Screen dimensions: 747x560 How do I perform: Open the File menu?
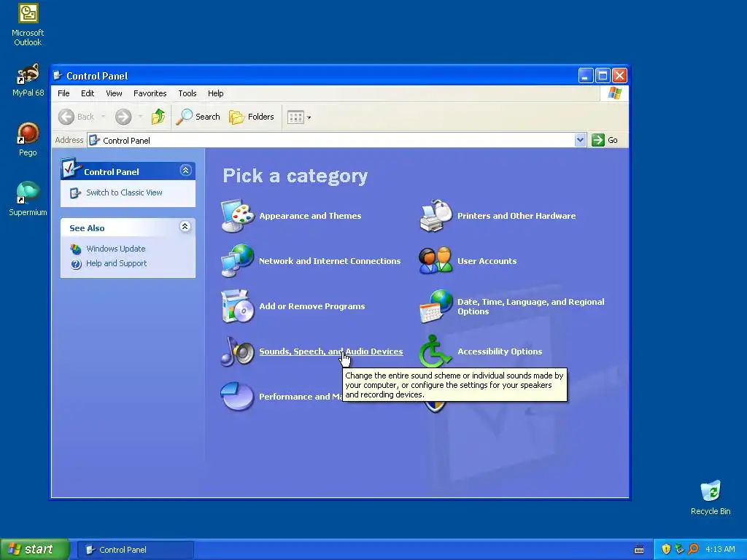coord(63,93)
